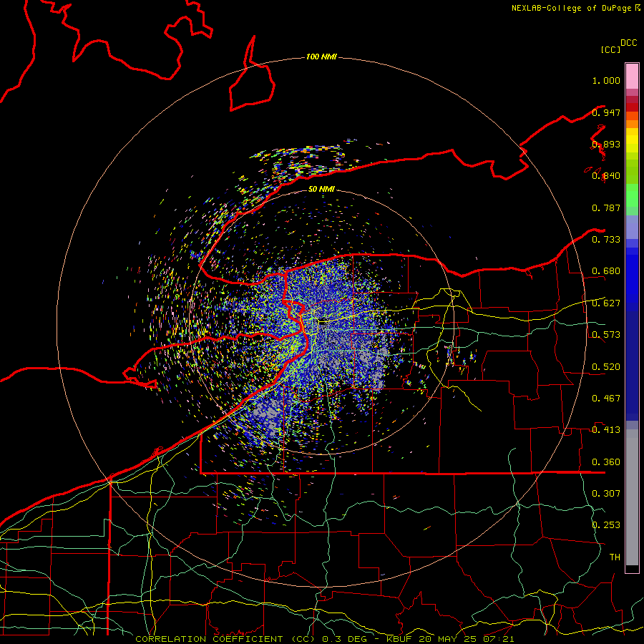Click the 0.467 scale value
This screenshot has height=644, width=644.
606,399
